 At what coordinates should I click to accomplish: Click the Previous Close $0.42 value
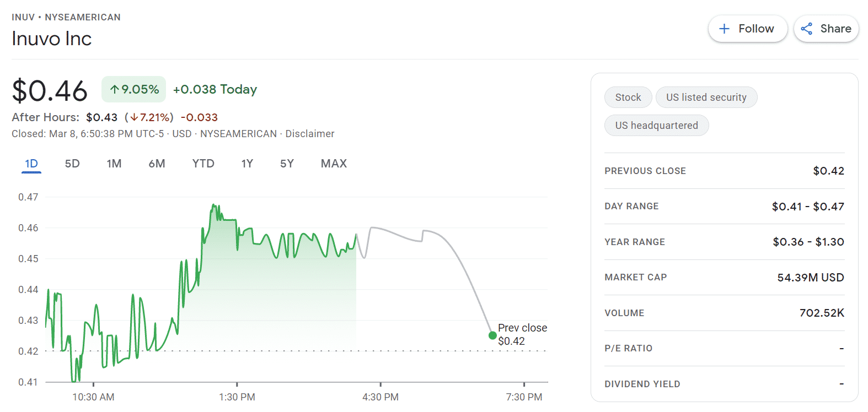click(829, 171)
